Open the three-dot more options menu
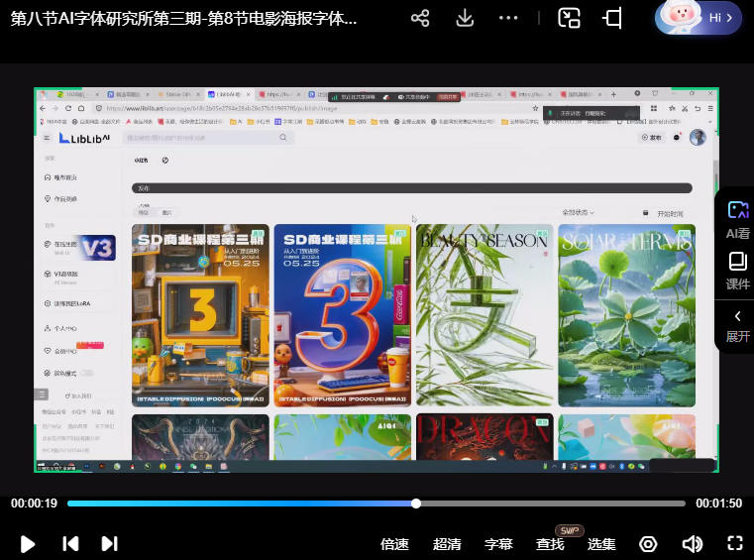The width and height of the screenshot is (754, 560). [508, 19]
